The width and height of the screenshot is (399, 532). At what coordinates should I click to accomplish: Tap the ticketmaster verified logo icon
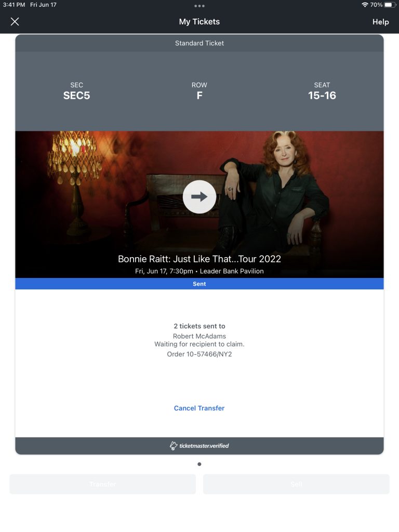174,445
